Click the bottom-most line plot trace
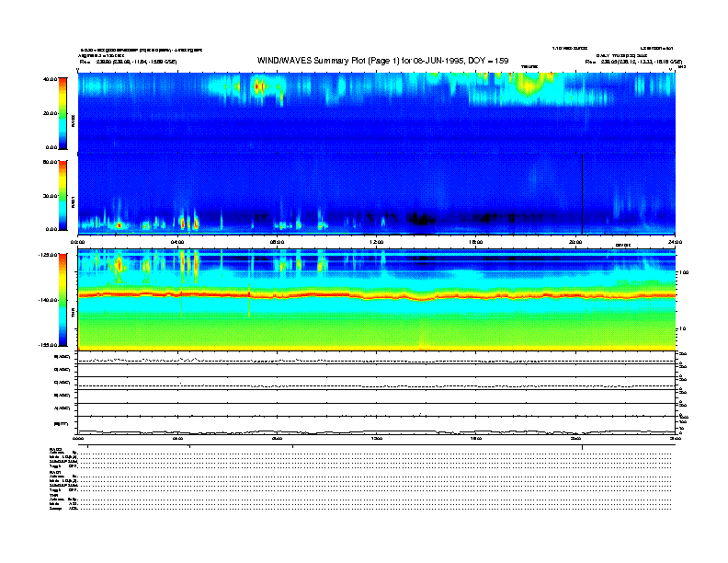This screenshot has height=563, width=728. 377,432
